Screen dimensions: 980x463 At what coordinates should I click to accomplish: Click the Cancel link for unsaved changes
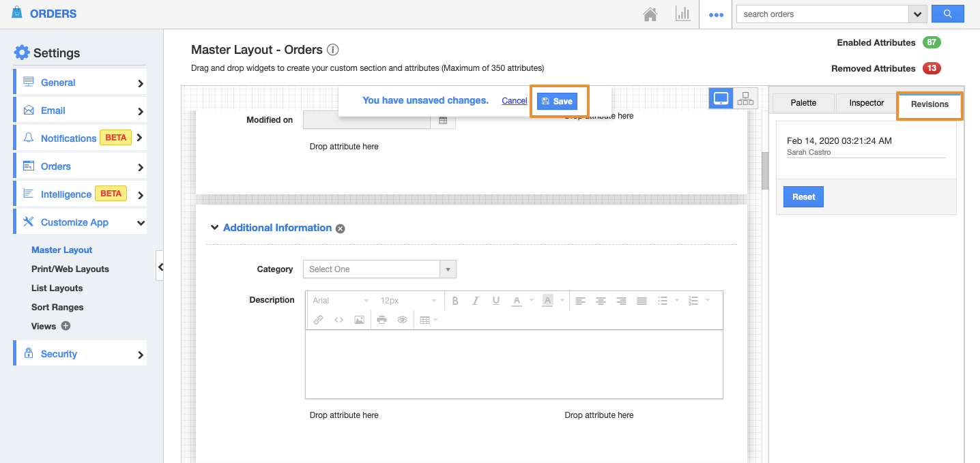[514, 101]
